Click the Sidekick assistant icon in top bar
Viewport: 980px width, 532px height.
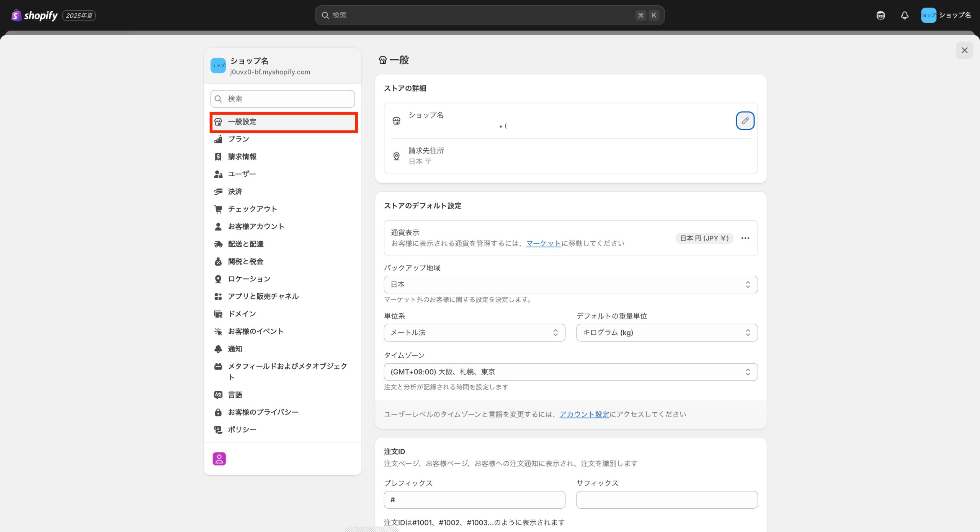[880, 15]
